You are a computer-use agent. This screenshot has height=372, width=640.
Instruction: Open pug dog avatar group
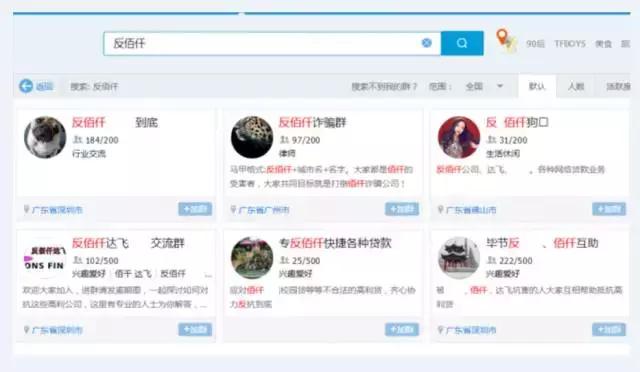pyautogui.click(x=45, y=137)
